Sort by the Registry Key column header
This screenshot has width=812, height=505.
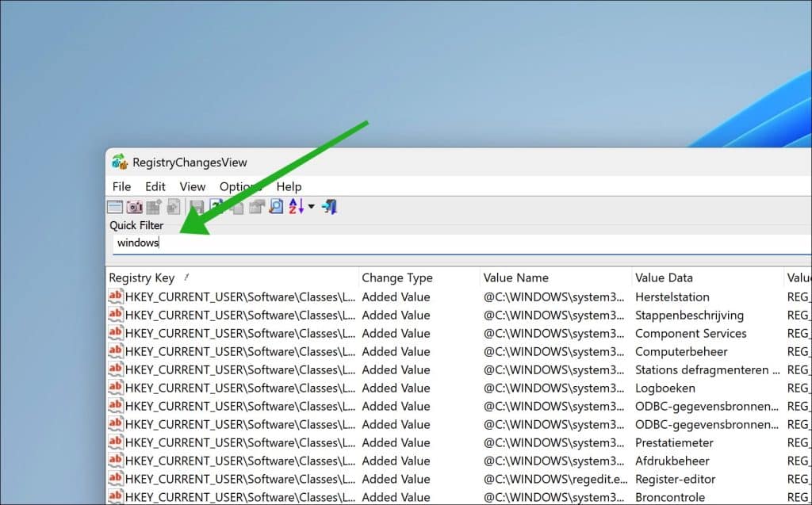pos(232,278)
